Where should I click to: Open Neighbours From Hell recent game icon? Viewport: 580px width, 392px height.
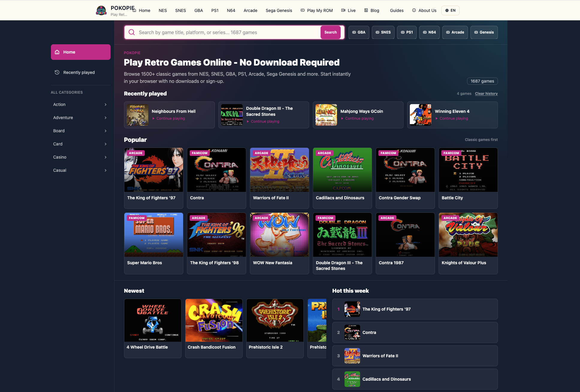click(138, 115)
